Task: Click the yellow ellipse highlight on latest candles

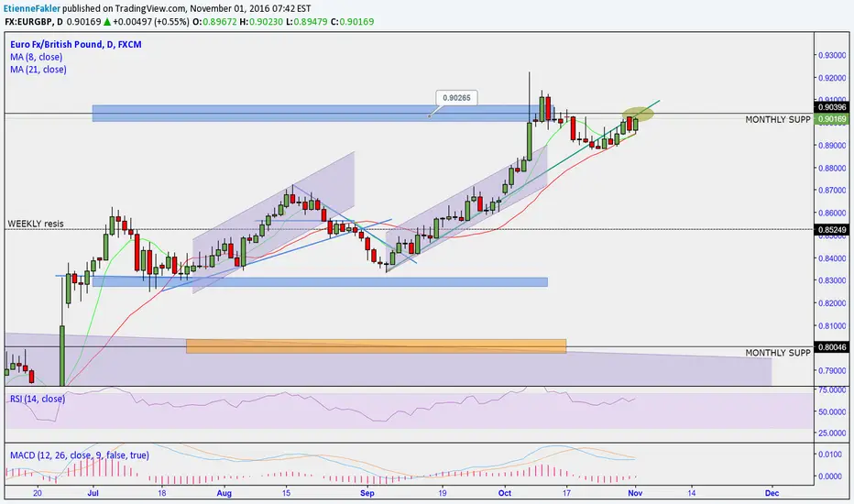Action: pos(638,114)
